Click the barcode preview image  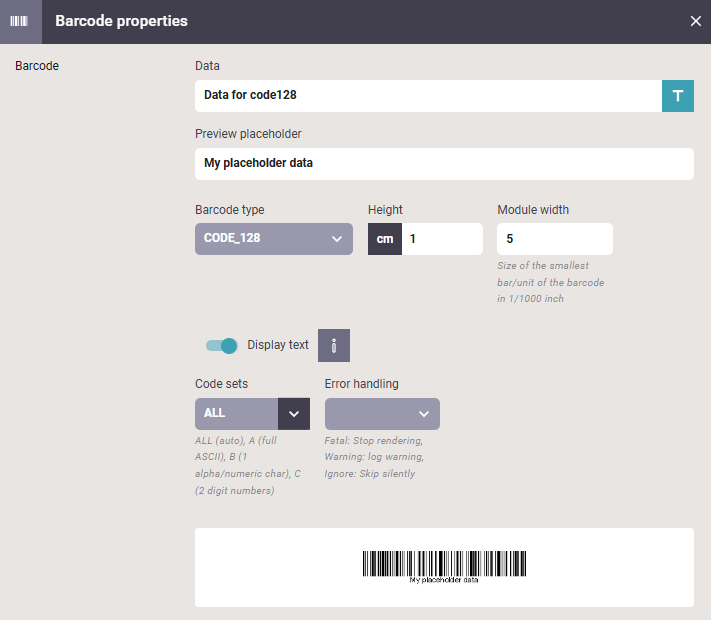444,567
